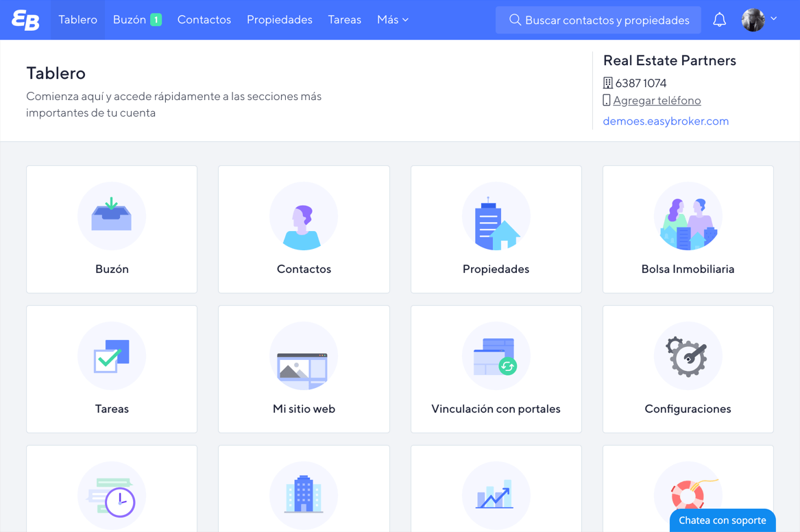Click the Tareas checkmark icon
The image size is (800, 532).
tap(112, 356)
